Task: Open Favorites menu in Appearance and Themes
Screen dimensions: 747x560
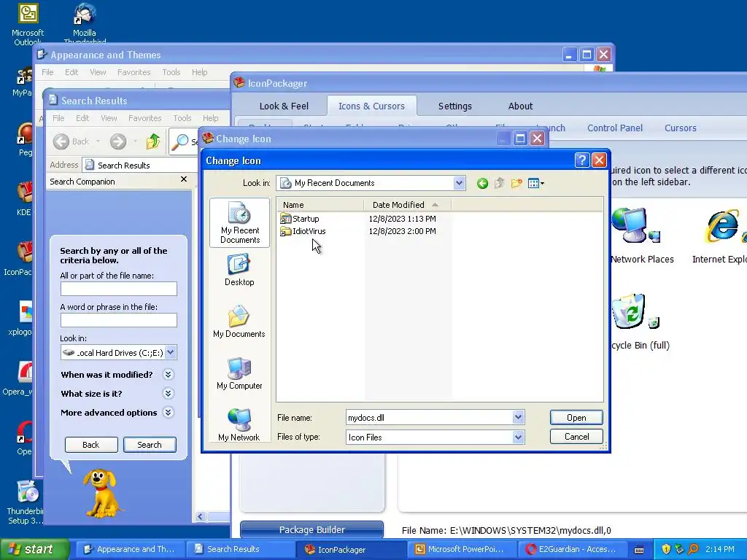Action: tap(134, 72)
